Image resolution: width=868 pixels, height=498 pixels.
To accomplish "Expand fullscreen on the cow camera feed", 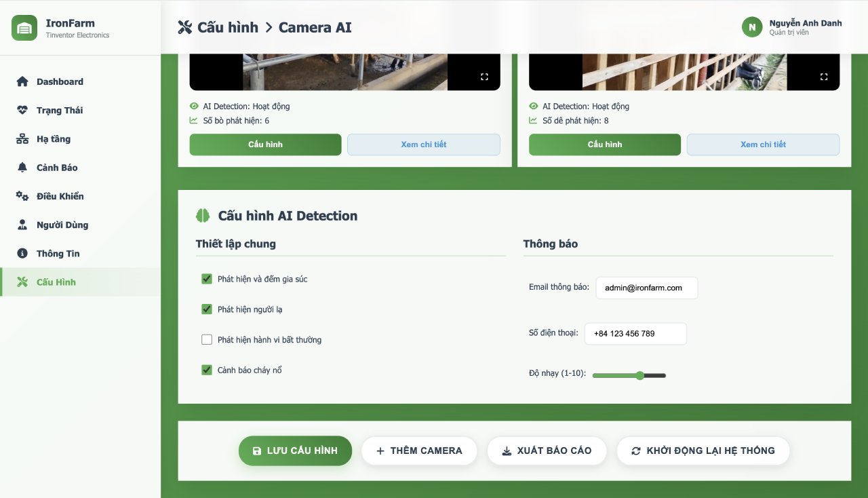I will [x=484, y=77].
